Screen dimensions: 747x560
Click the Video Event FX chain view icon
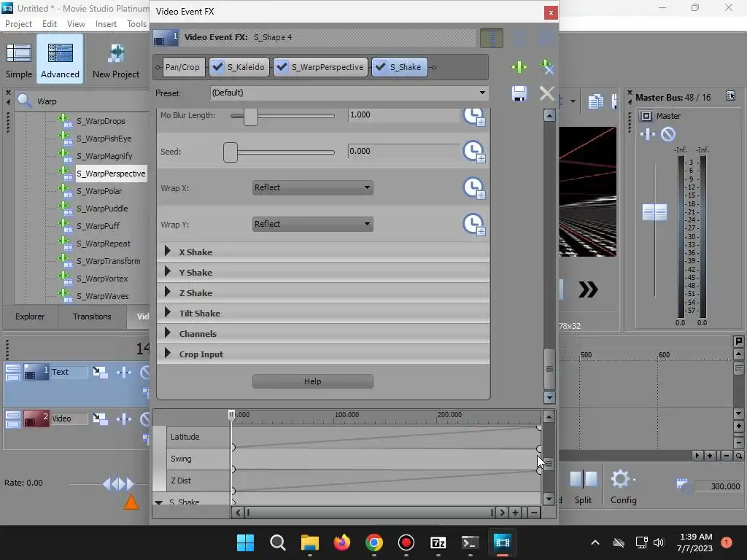(x=491, y=38)
